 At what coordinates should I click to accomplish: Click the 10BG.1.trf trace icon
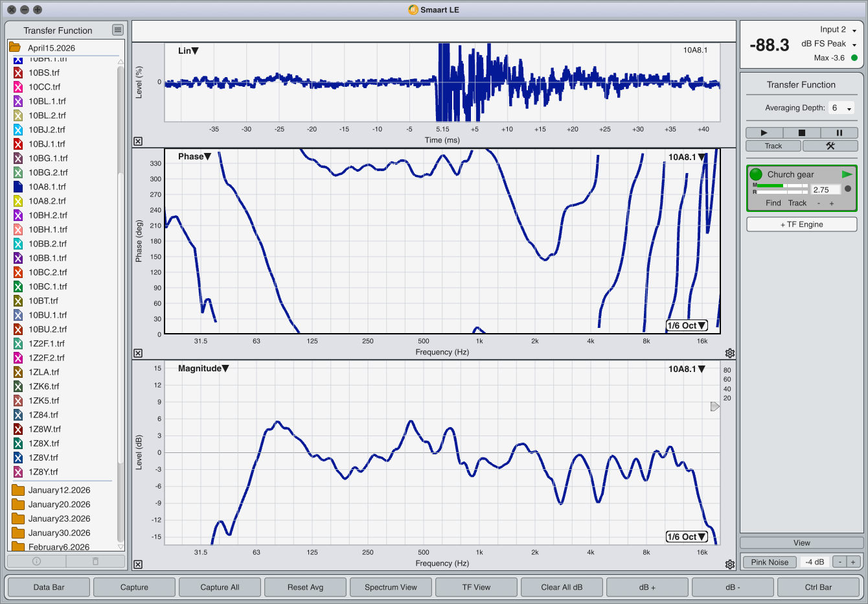click(x=18, y=158)
